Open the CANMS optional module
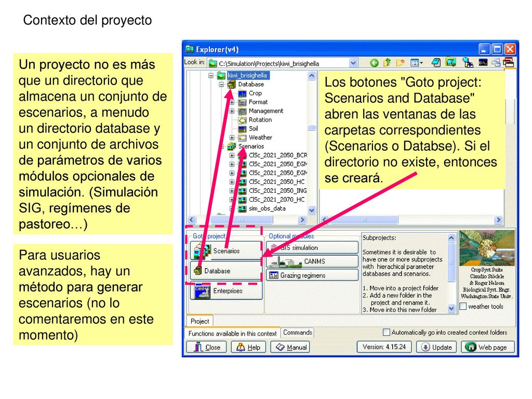Screen dimensions: 532x399 pyautogui.click(x=312, y=261)
